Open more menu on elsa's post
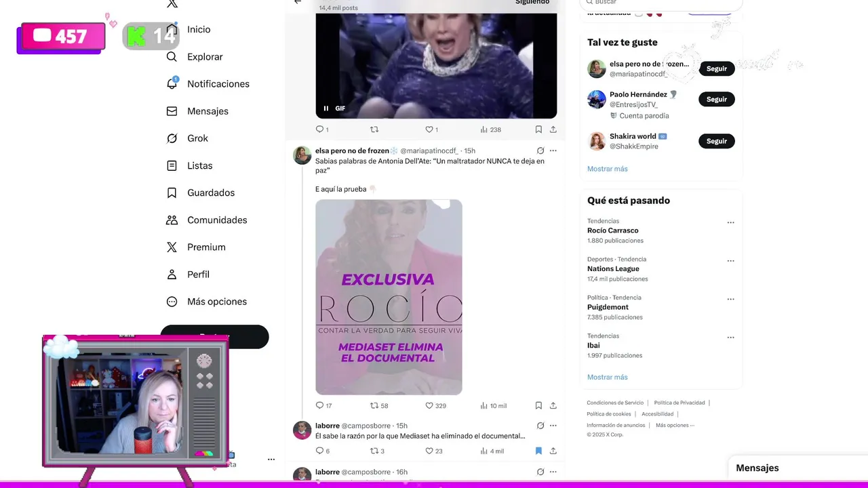The image size is (868, 488). [553, 150]
